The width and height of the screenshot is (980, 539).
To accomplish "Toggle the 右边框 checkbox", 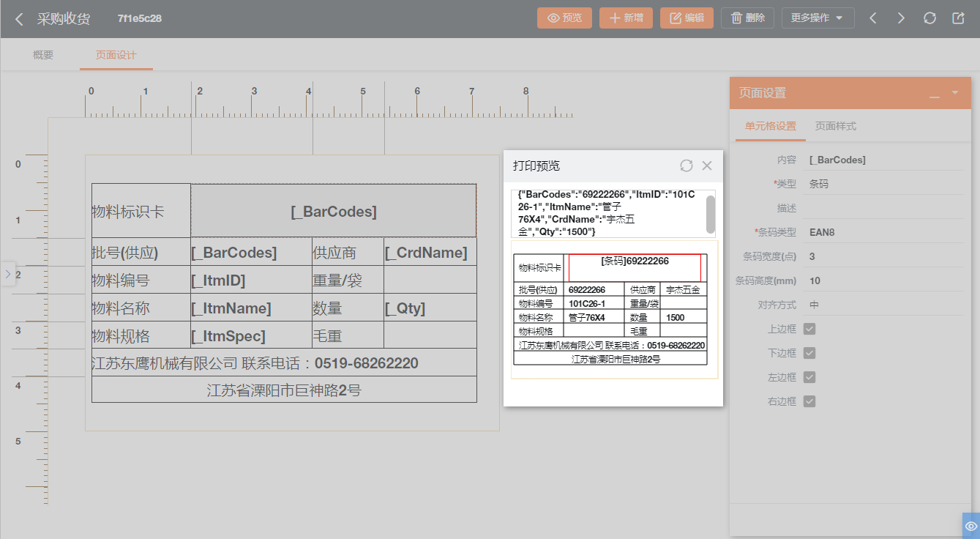I will click(809, 401).
